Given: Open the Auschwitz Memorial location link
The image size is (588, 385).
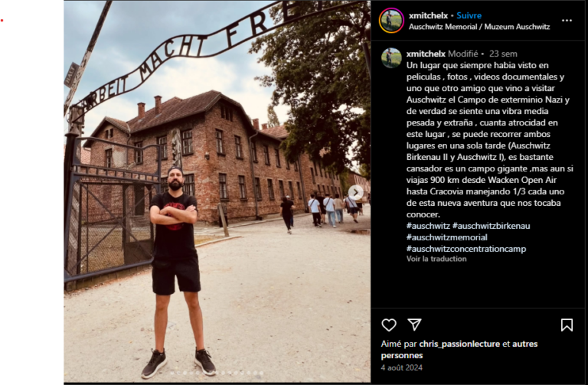Looking at the screenshot, I should click(x=479, y=27).
